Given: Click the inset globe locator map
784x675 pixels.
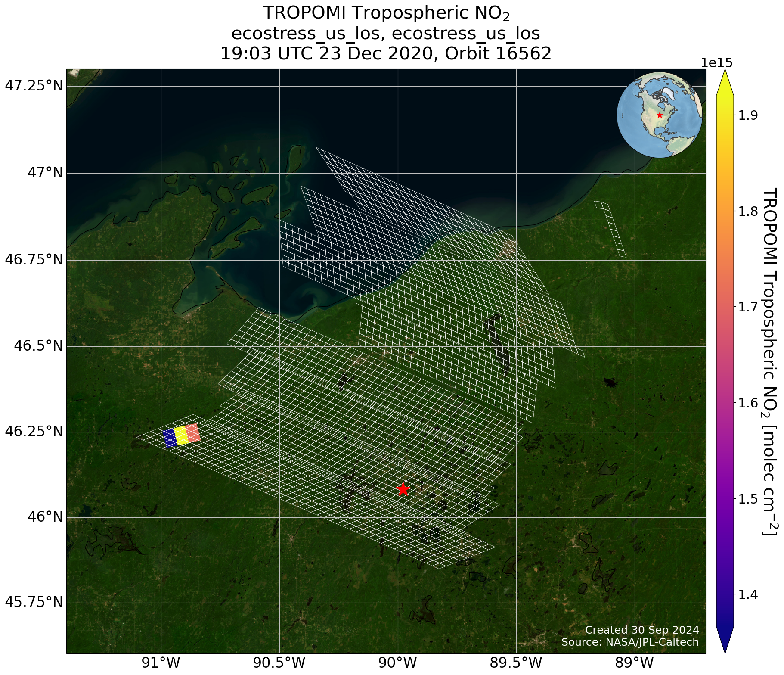Looking at the screenshot, I should pos(660,115).
